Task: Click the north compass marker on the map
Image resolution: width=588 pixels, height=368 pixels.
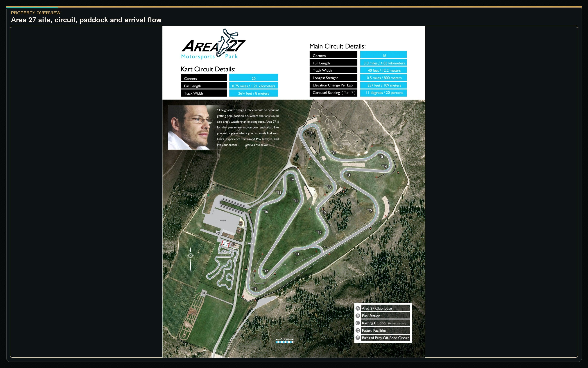Action: (191, 255)
